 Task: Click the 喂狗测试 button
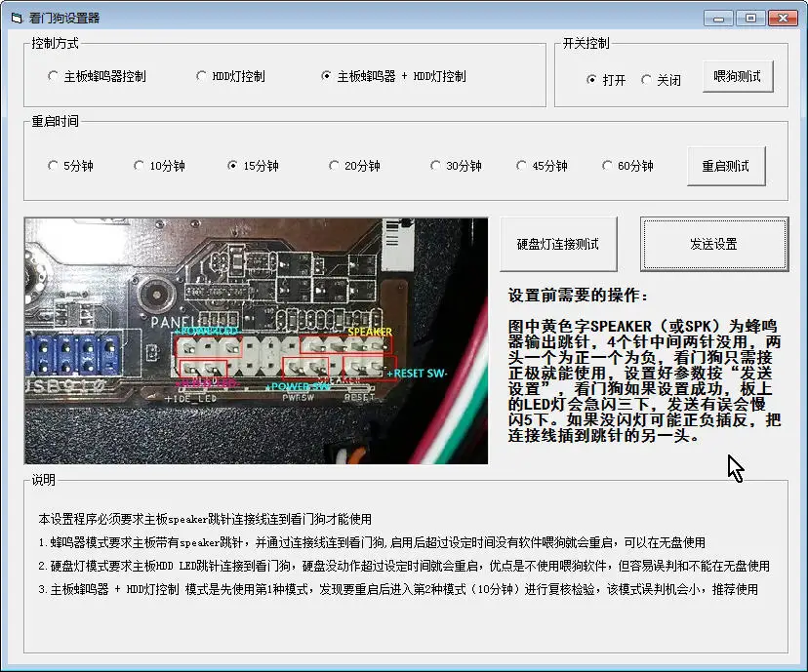(738, 77)
